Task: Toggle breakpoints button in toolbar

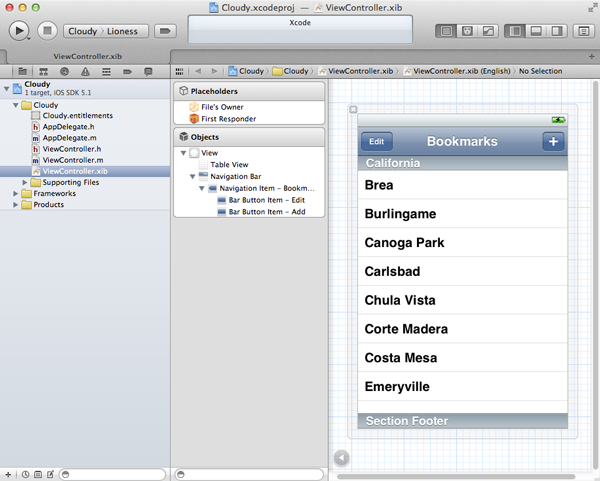Action: pos(165,31)
